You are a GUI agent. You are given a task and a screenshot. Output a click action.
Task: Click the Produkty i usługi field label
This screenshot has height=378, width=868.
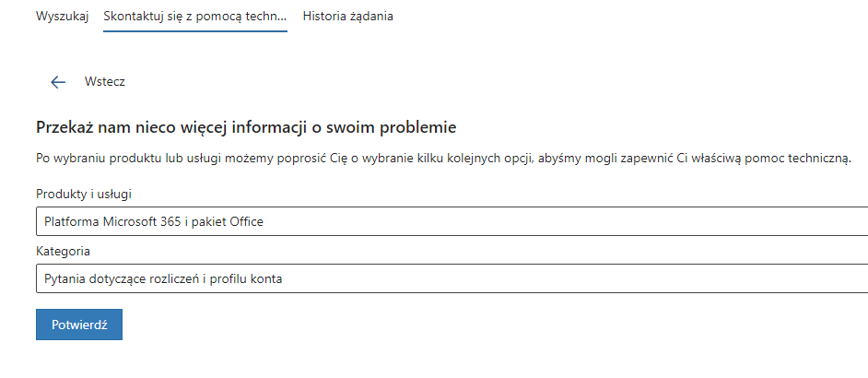[x=84, y=194]
